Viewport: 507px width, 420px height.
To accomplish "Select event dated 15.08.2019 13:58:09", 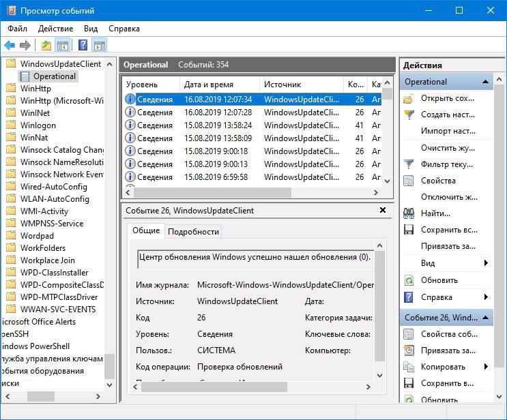I will (x=253, y=138).
